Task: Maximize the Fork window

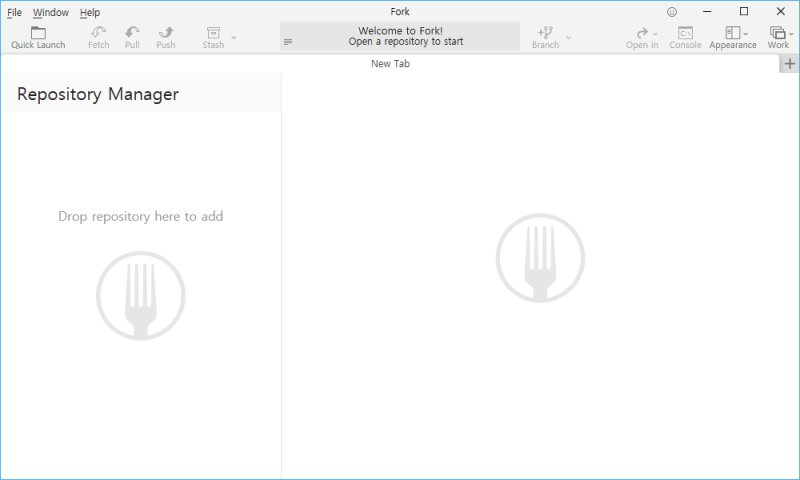Action: tap(744, 11)
